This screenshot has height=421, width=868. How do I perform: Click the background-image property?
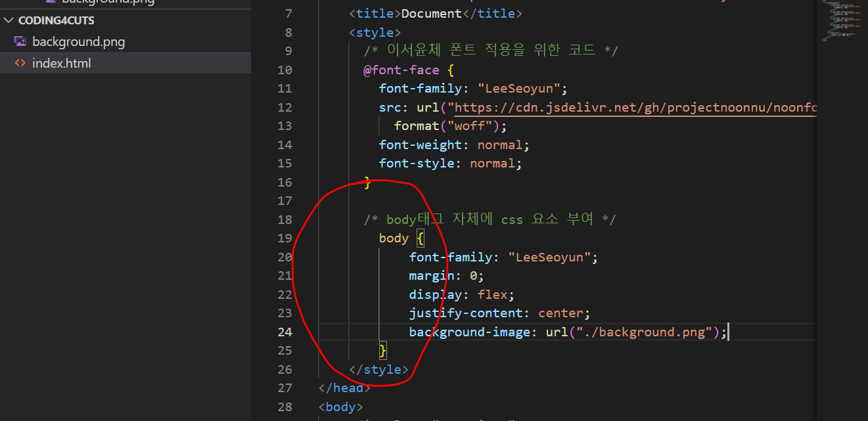tap(469, 332)
